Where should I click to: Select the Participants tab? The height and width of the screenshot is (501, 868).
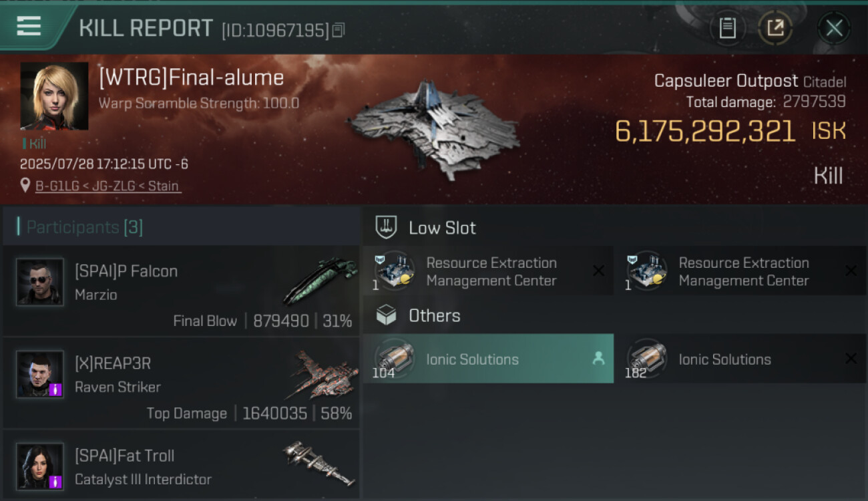tap(84, 227)
